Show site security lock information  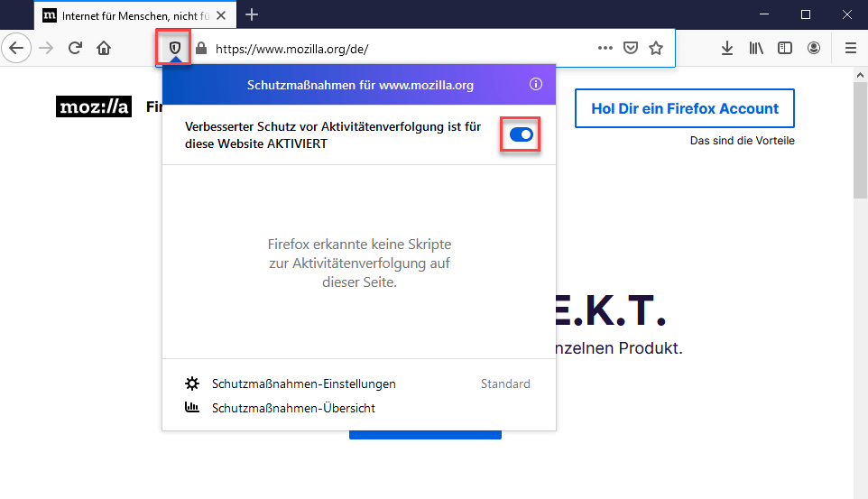pyautogui.click(x=201, y=48)
